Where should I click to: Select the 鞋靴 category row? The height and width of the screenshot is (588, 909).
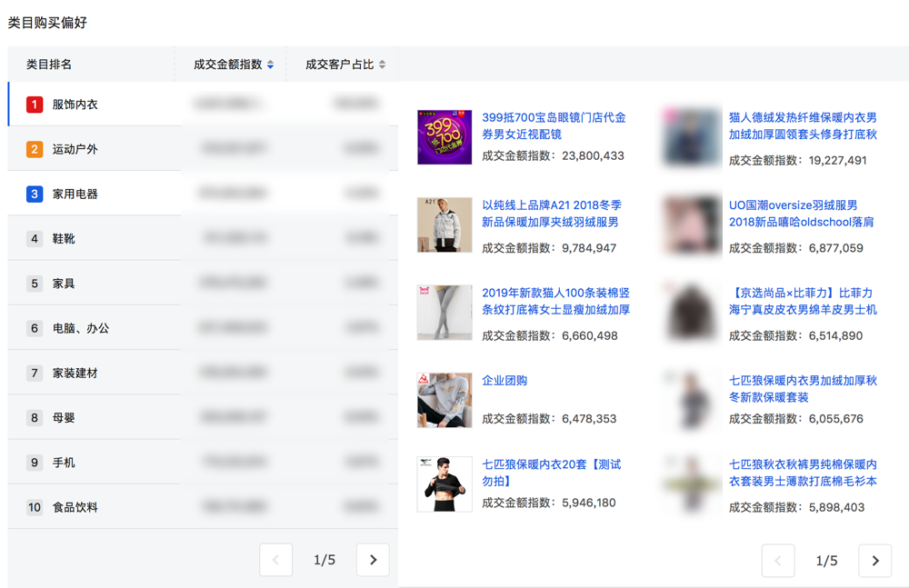pyautogui.click(x=203, y=238)
